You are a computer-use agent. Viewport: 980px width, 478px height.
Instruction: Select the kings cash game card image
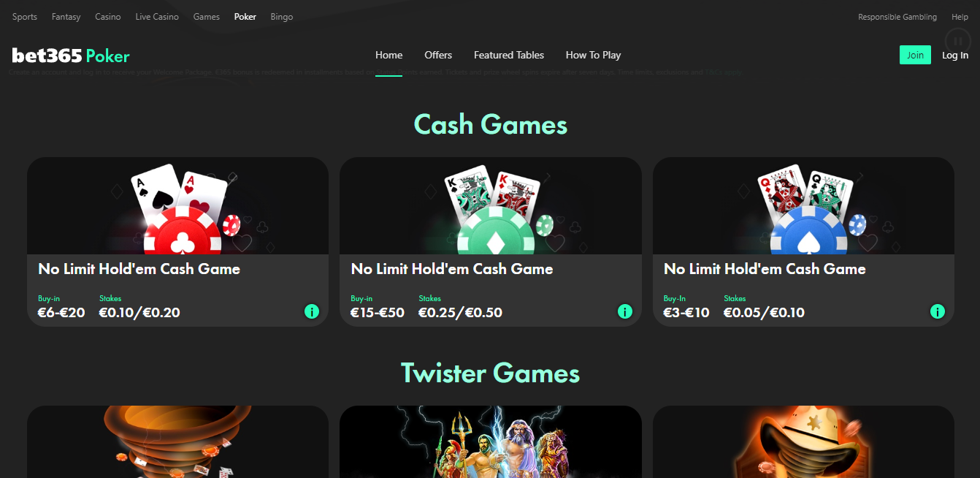[x=491, y=206]
